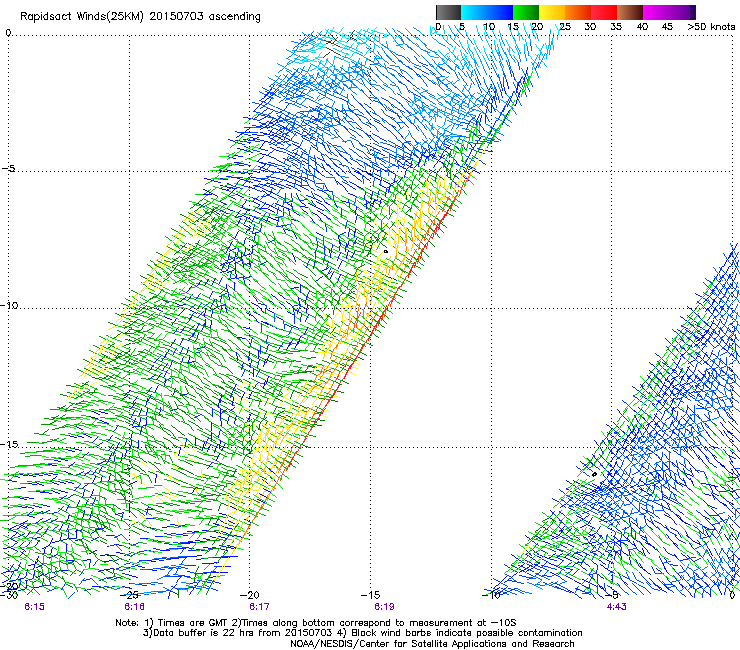740x650 pixels.
Task: Click the note line starting 'Note: 1) Times are GMT'
Action: click(316, 623)
